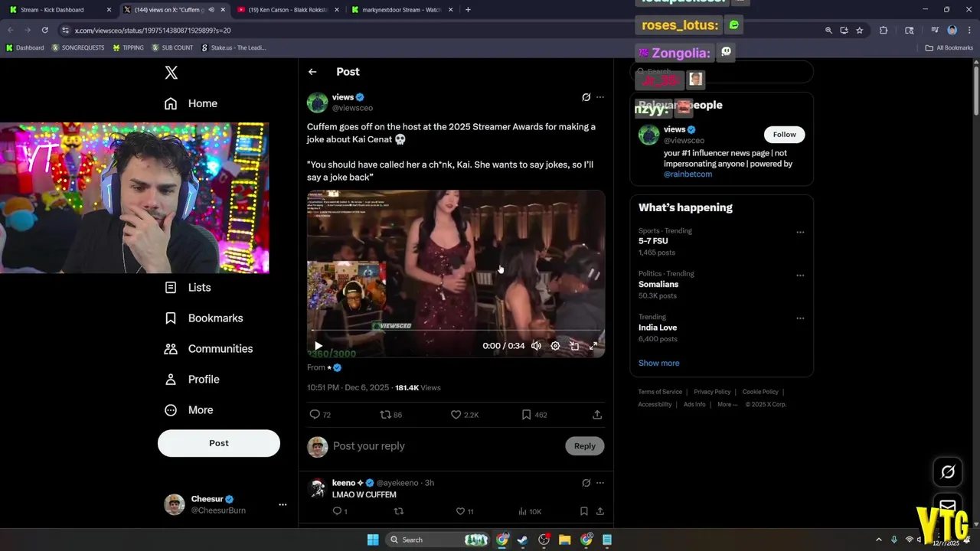Open Lists in the X sidebar
This screenshot has height=551, width=980.
point(188,288)
